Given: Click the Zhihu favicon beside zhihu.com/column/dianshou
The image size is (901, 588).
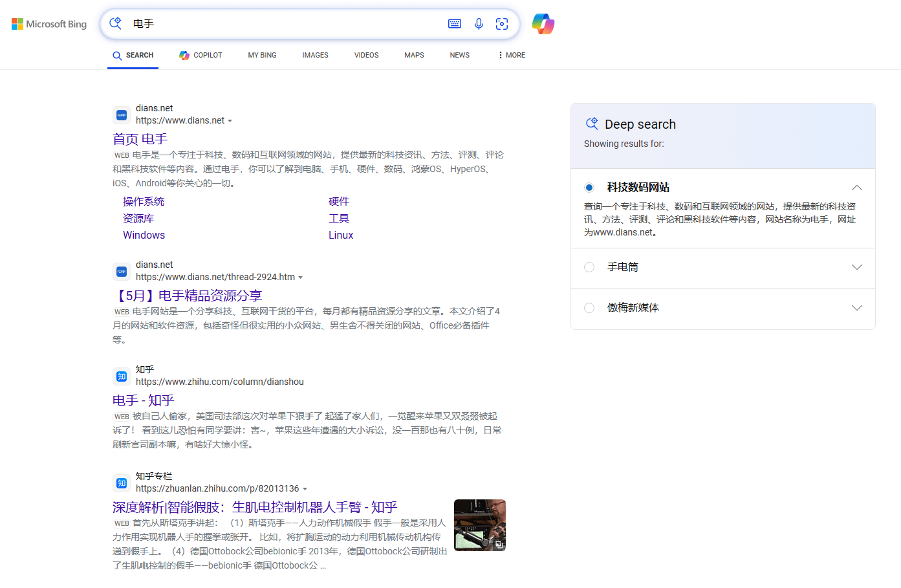Looking at the screenshot, I should click(122, 376).
